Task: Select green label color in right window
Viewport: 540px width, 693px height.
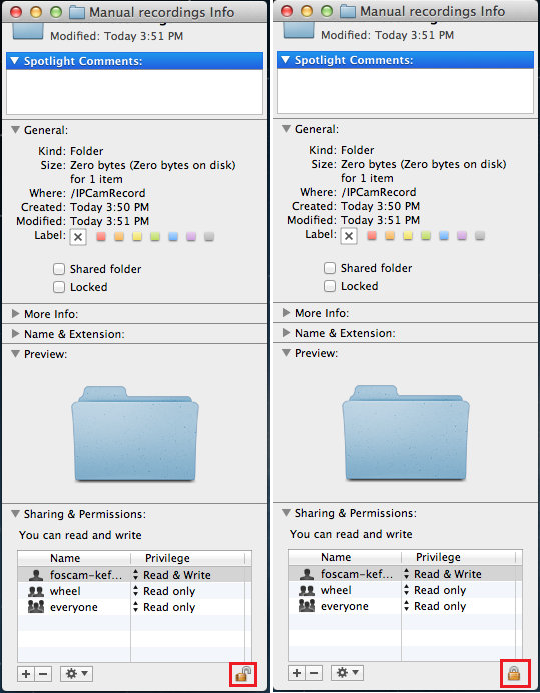Action: click(x=426, y=236)
